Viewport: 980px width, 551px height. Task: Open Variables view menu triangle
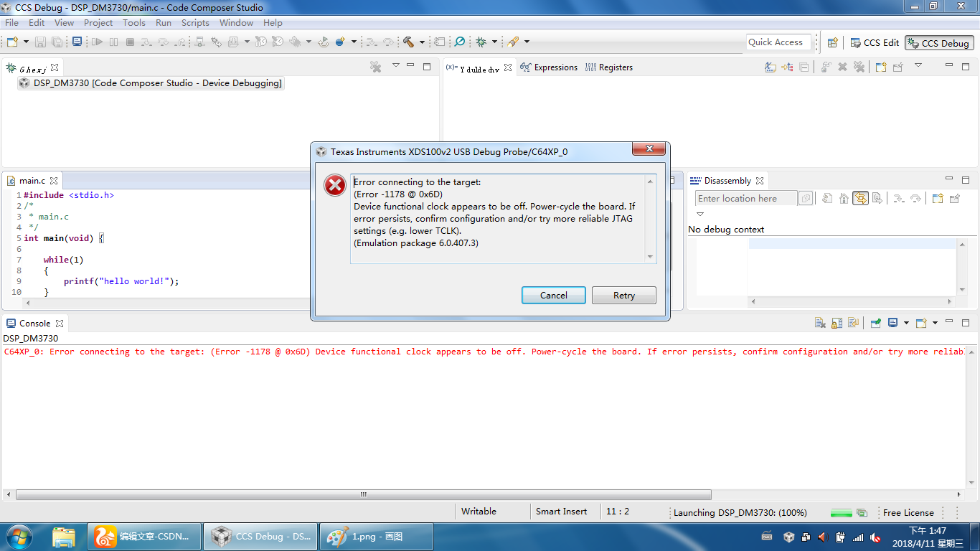pyautogui.click(x=918, y=65)
